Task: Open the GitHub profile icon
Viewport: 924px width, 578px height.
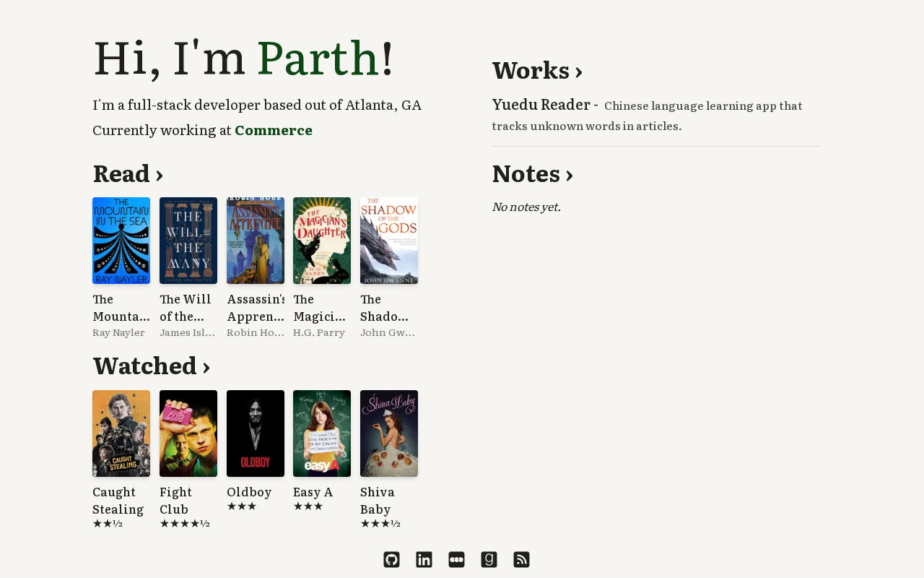Action: pos(391,559)
